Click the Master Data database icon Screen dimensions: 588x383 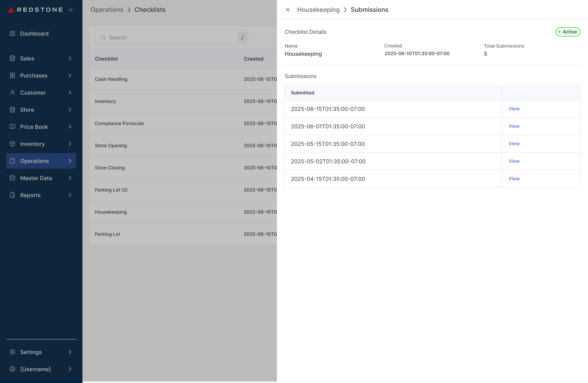12,178
